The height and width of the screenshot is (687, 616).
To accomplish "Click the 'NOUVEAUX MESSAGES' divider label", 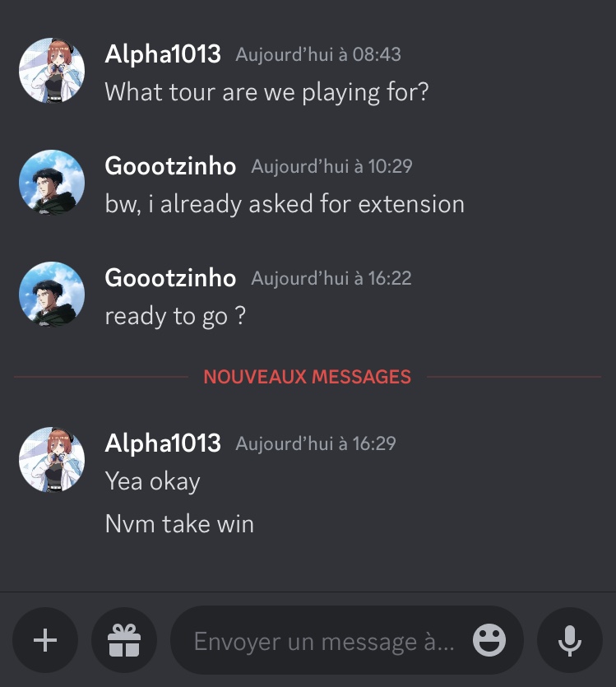I will coord(308,377).
